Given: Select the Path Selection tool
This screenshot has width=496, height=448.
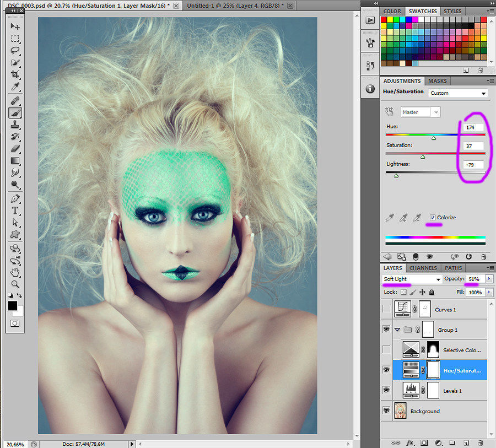Looking at the screenshot, I should click(x=15, y=223).
